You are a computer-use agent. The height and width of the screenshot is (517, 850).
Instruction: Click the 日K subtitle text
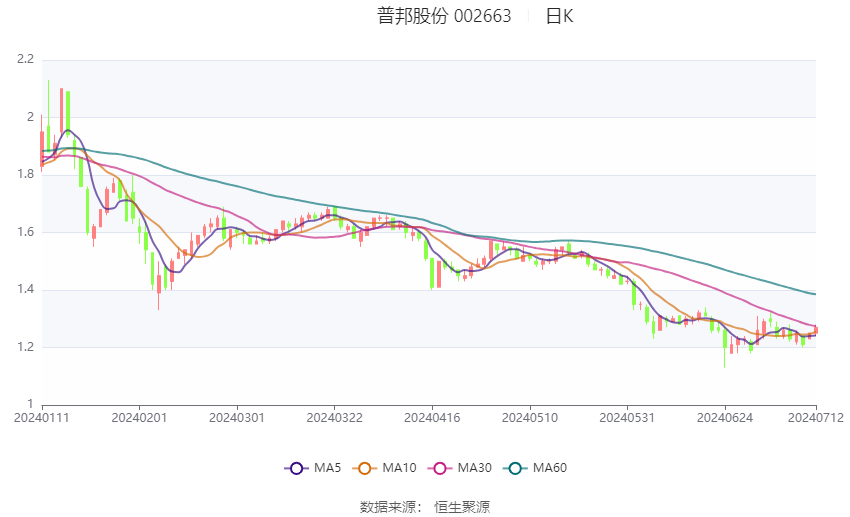pos(559,16)
